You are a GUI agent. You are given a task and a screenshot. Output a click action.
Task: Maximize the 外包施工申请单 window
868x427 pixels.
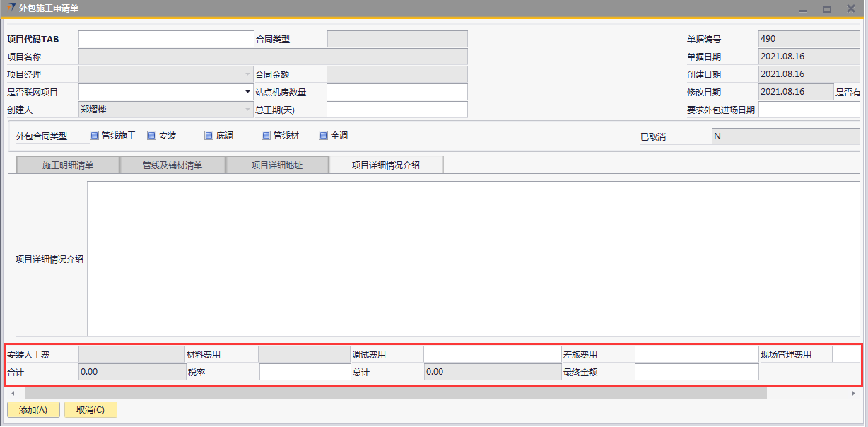(826, 9)
